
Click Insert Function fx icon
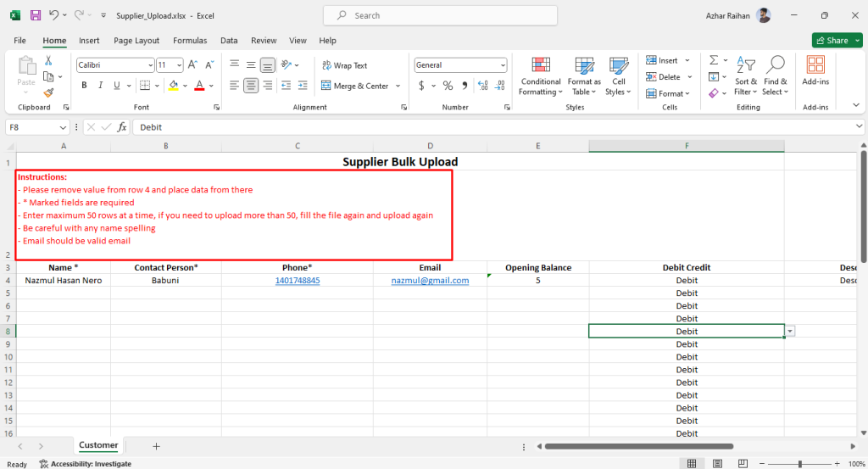tap(122, 127)
